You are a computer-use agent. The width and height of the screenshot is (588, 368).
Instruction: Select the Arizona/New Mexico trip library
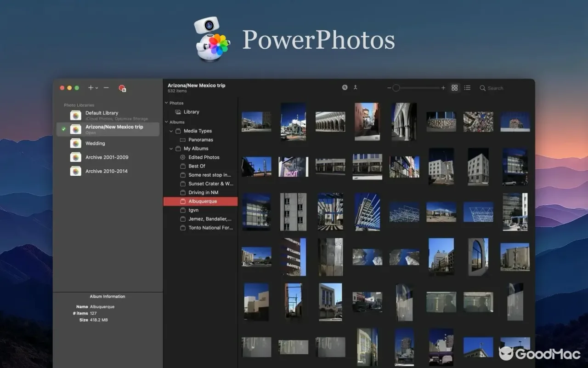coord(108,129)
